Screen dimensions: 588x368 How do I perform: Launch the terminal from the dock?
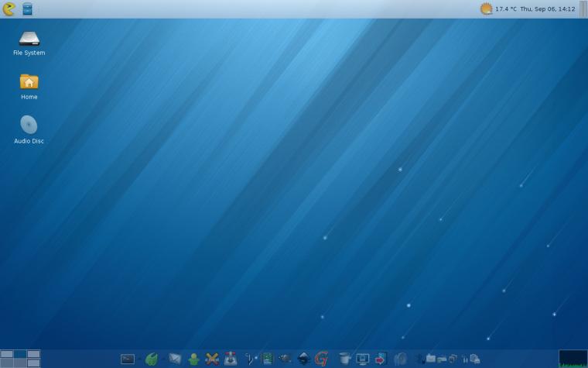coord(128,359)
